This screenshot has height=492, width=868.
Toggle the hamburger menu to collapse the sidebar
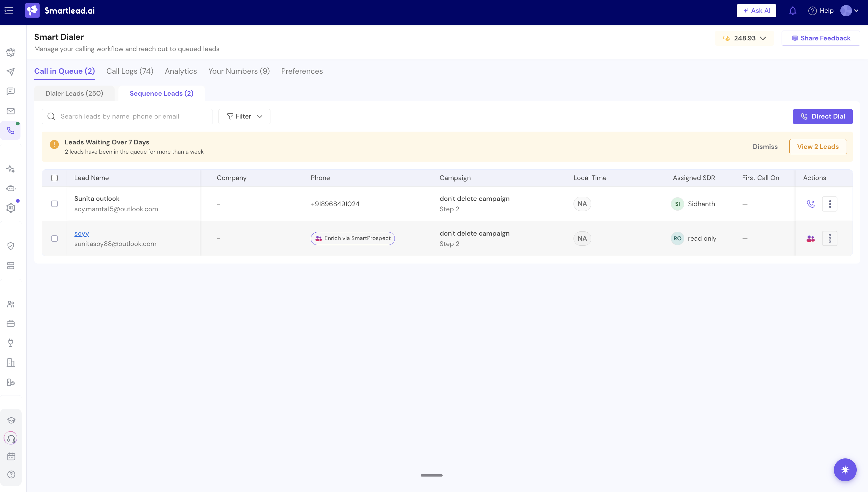tap(9, 11)
